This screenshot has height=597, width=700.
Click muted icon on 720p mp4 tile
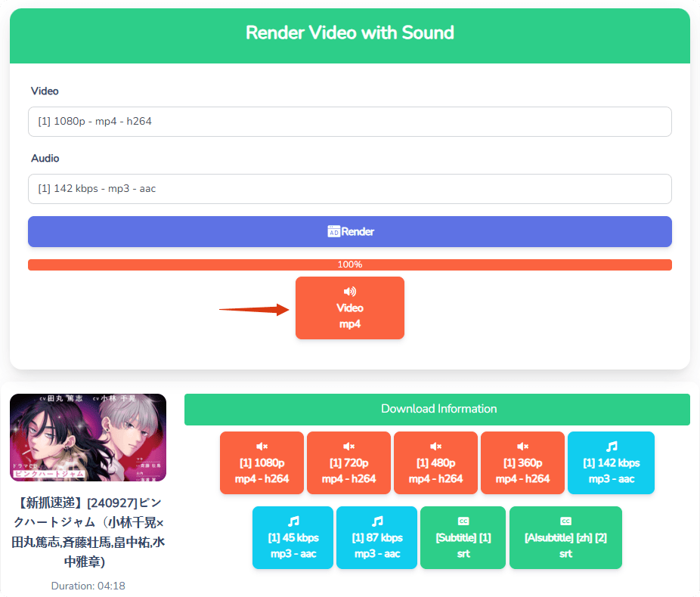(x=348, y=447)
